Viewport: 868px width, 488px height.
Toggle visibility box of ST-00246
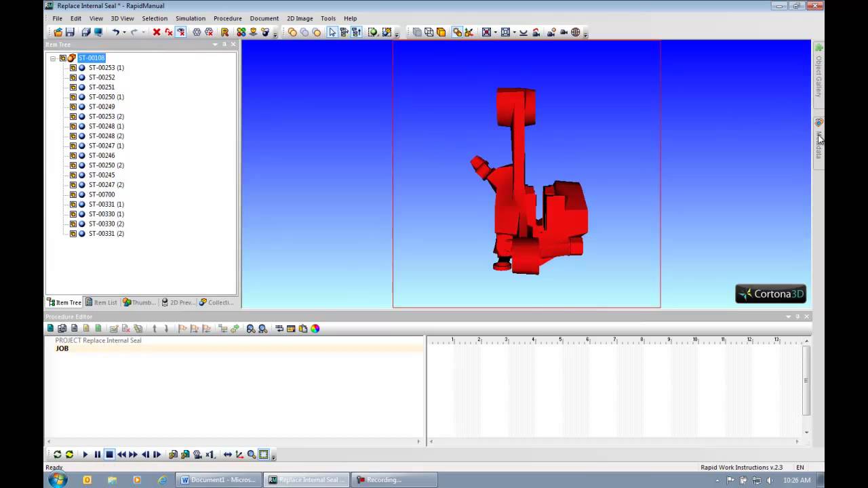pyautogui.click(x=73, y=156)
